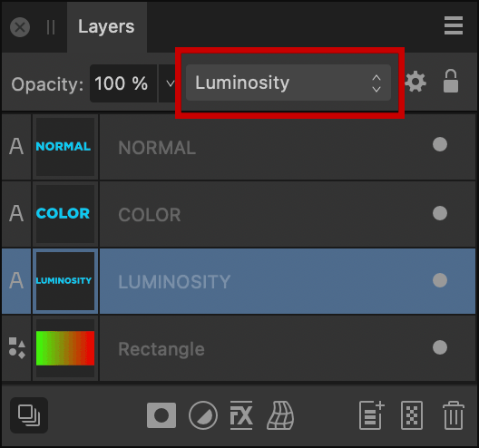Switch to the Layers tab
Screen dimensions: 479x448
tap(106, 26)
